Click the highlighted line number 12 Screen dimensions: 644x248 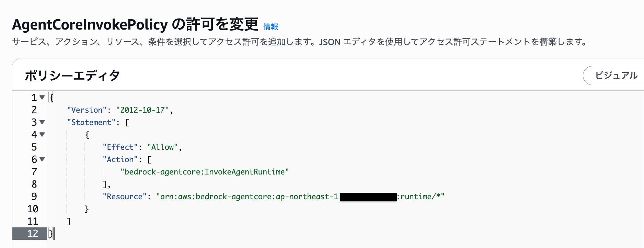tap(33, 234)
